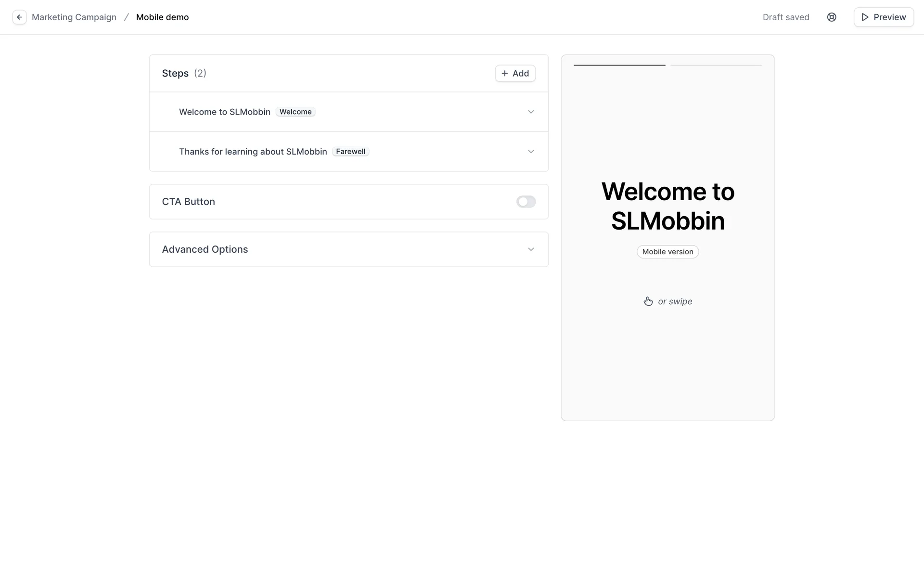Select second progress bar segment in preview
This screenshot has width=924, height=580.
716,65
